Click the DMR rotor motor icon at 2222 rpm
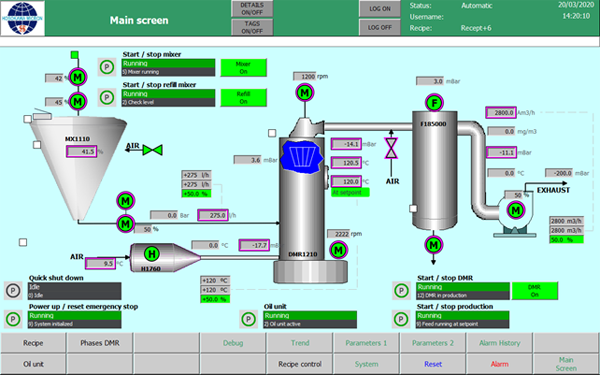Screen dimensions: 600x375 [x=338, y=250]
